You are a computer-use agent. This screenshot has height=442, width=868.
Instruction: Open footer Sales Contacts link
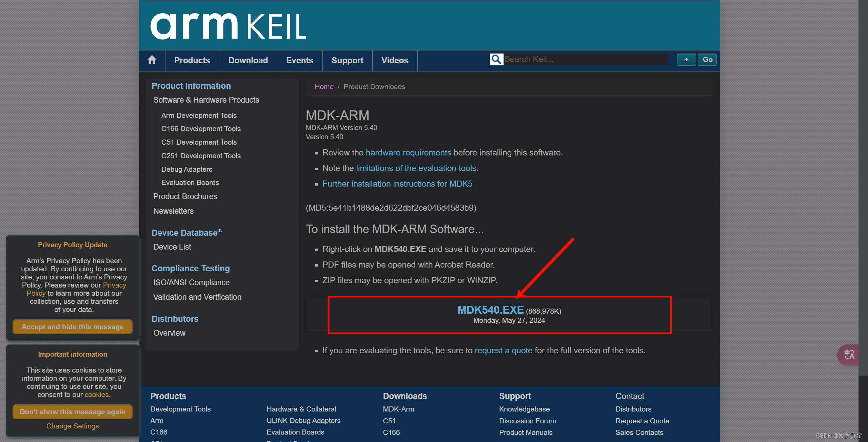(x=639, y=433)
